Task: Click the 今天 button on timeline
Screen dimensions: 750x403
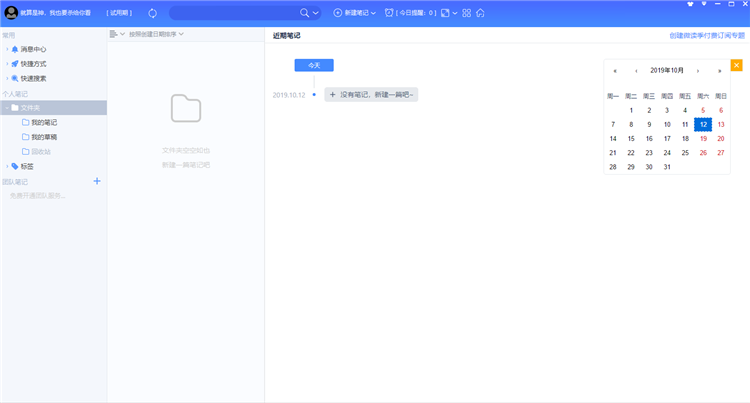Action: (313, 65)
